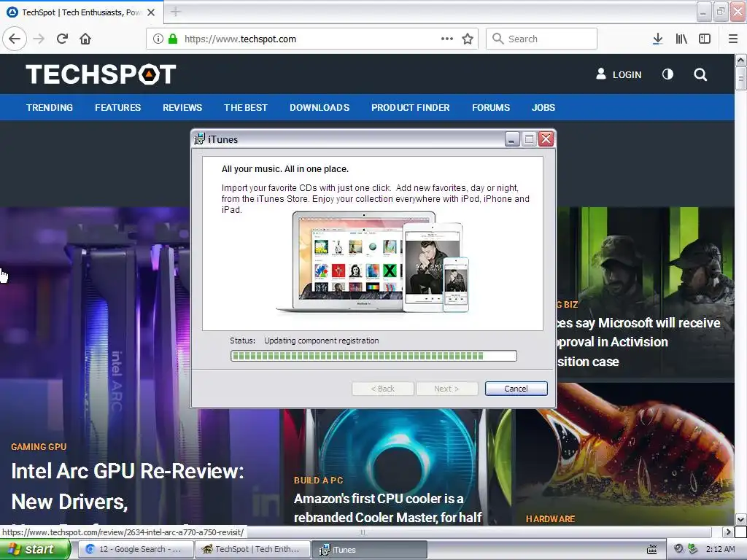Click the BUILD A PC category label
This screenshot has width=747, height=560.
tap(318, 480)
